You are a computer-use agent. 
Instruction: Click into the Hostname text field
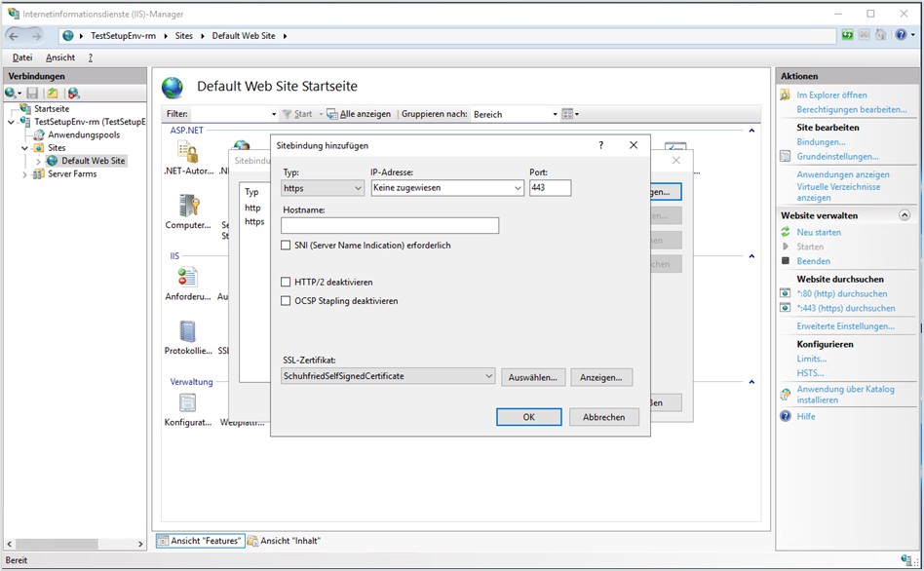pyautogui.click(x=390, y=226)
